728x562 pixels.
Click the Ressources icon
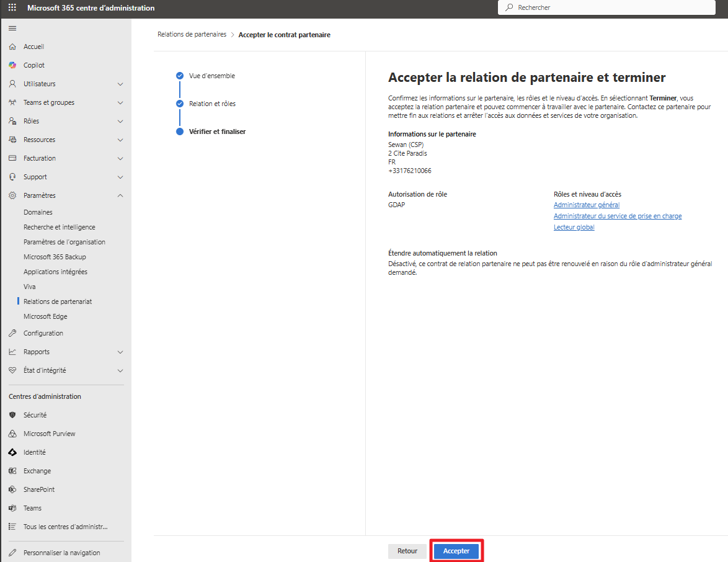click(x=12, y=140)
